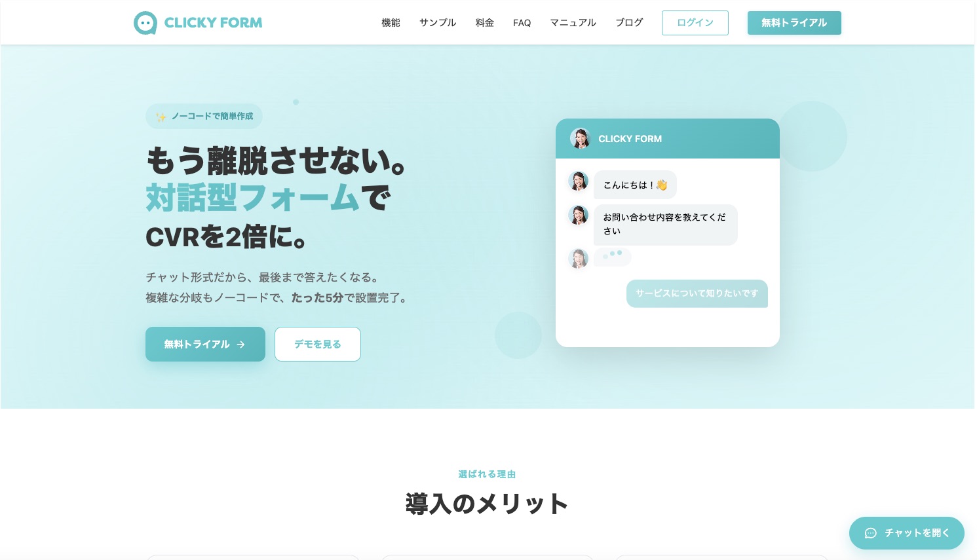Click the avatar in chat widget header
977x560 pixels.
(x=580, y=138)
